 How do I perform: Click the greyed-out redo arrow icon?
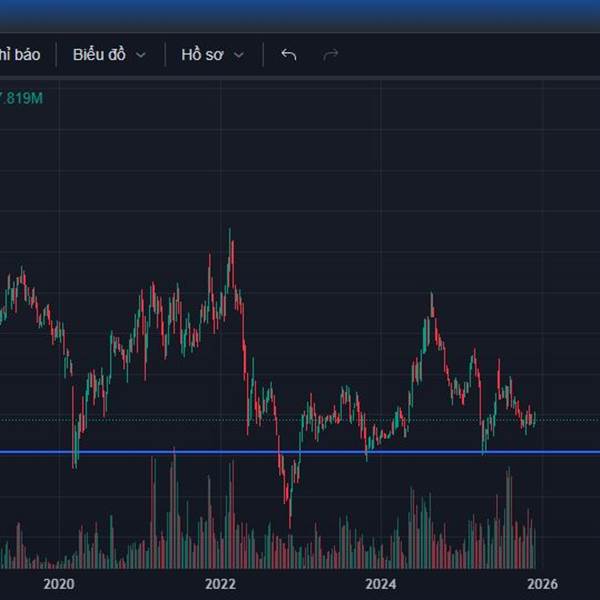click(331, 55)
